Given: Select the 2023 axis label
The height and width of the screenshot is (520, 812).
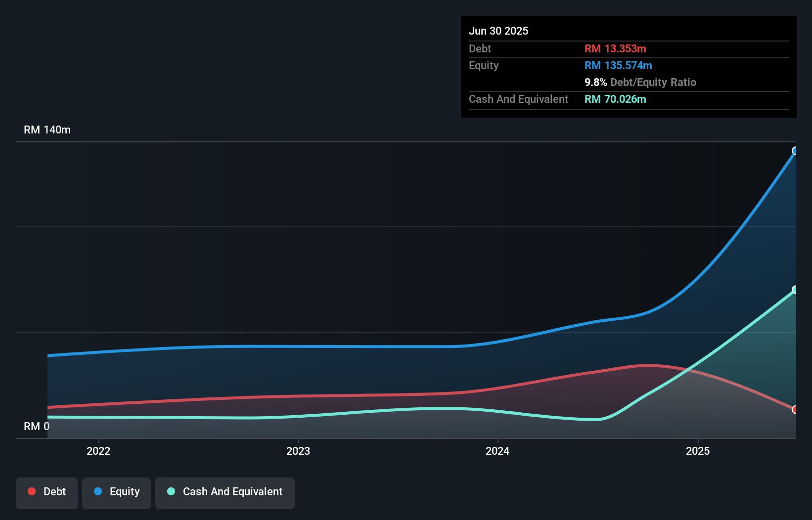Looking at the screenshot, I should (x=298, y=451).
